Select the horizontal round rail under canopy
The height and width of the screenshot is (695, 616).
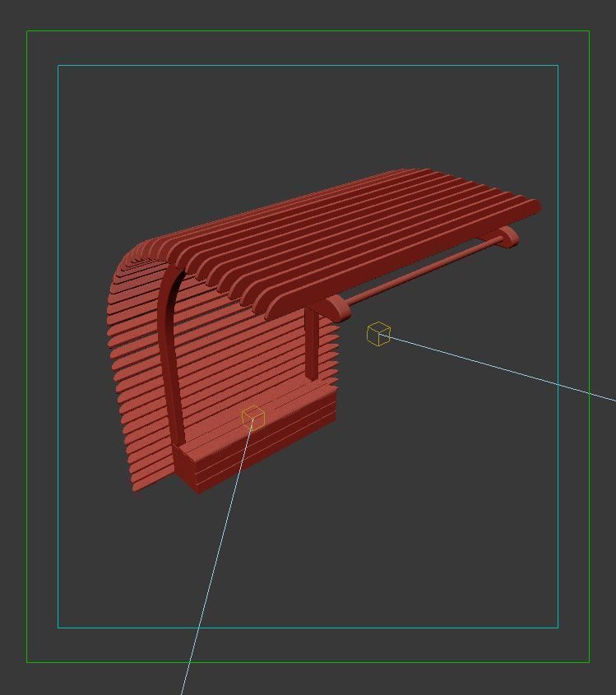(424, 271)
